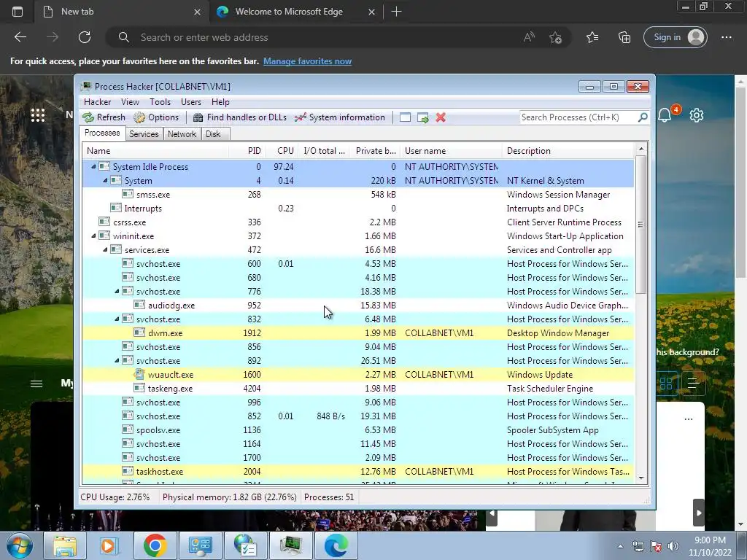Collapse the System Idle Process tree node
This screenshot has height=560, width=747.
click(x=93, y=167)
